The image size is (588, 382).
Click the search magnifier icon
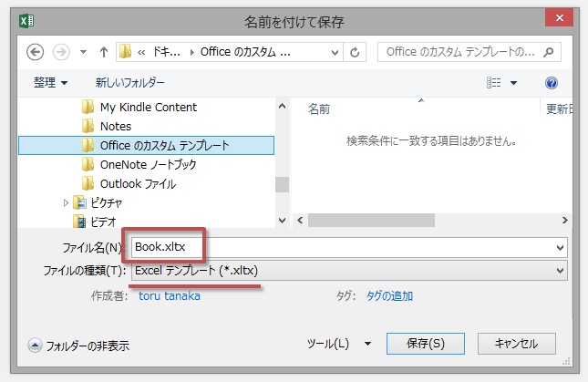click(549, 52)
